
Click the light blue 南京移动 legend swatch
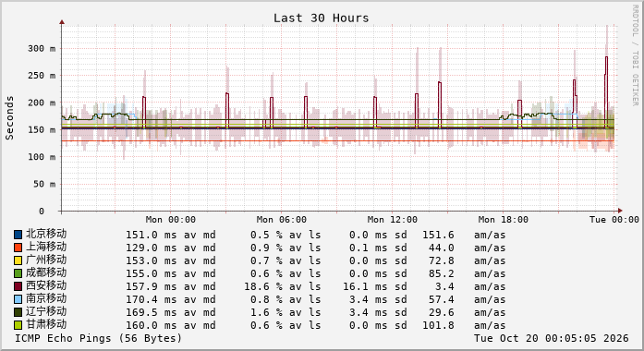pyautogui.click(x=18, y=299)
